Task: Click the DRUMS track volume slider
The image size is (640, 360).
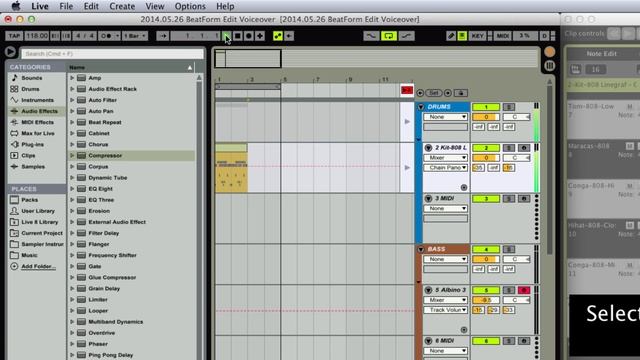Action: point(486,117)
